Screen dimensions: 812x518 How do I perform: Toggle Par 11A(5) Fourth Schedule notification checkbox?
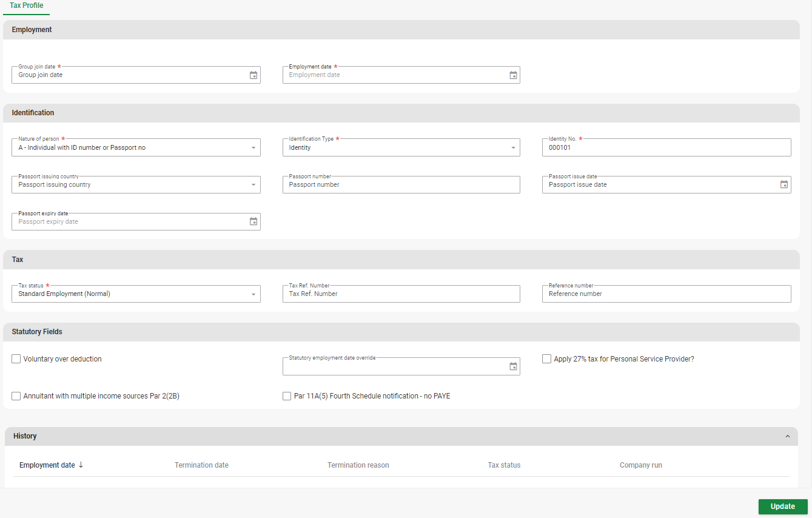[x=287, y=396]
